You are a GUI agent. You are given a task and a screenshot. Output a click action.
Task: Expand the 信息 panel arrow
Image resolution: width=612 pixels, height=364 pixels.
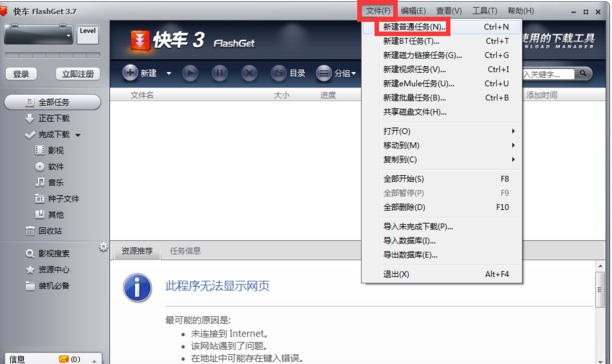point(94,360)
